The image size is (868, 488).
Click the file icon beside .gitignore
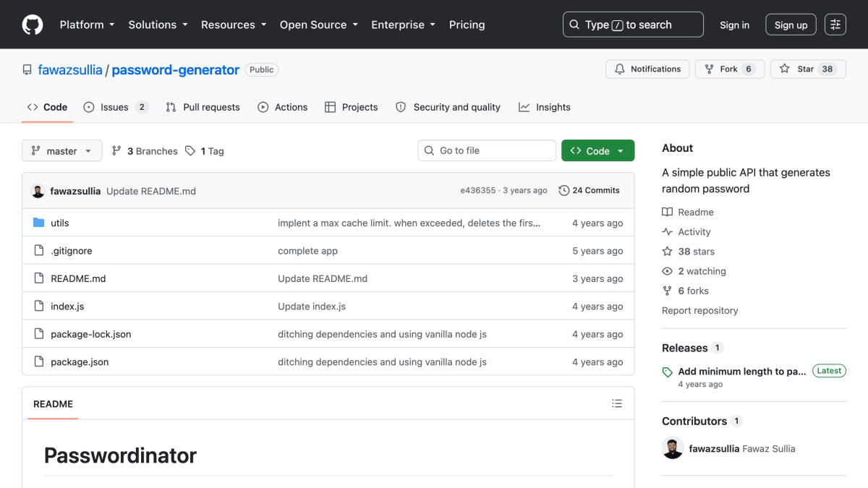pos(39,251)
